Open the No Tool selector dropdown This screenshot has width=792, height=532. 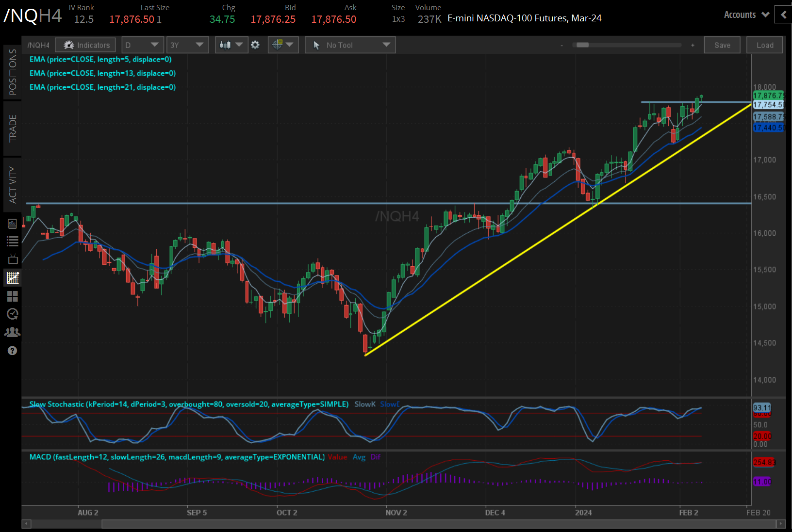pos(350,45)
